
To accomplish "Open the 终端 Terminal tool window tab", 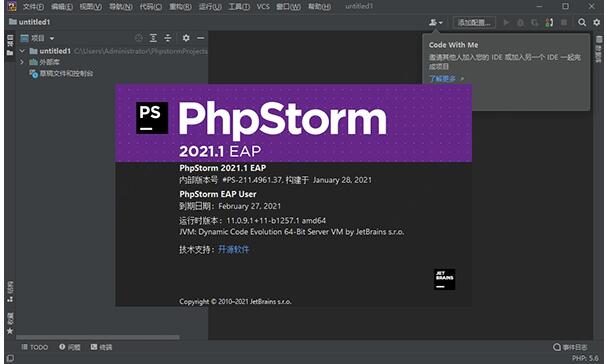I will coord(101,347).
